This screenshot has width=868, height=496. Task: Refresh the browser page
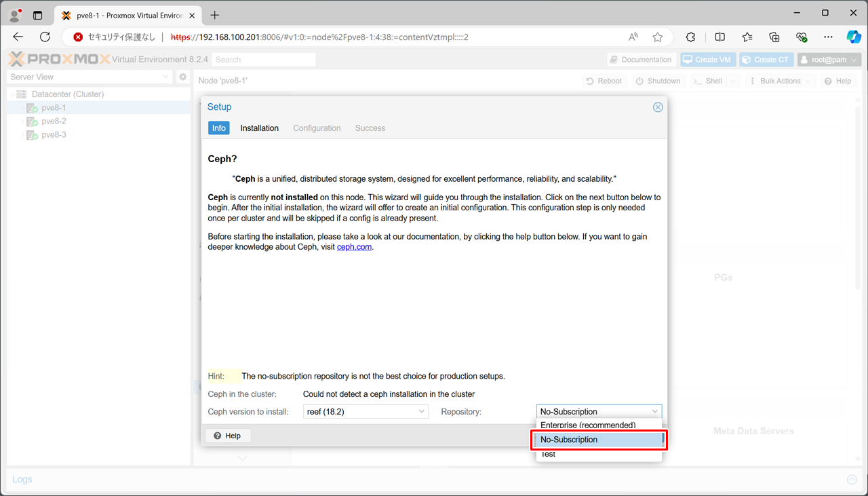[x=45, y=37]
